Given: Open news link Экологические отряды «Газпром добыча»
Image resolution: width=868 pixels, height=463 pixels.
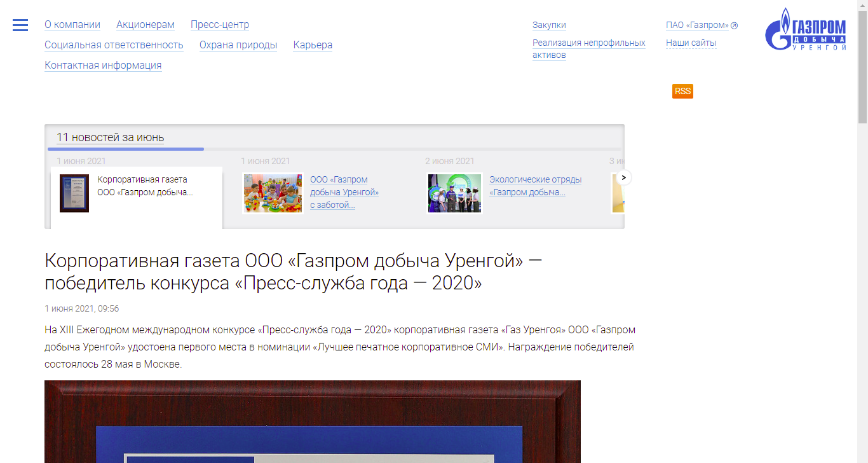Looking at the screenshot, I should pyautogui.click(x=536, y=186).
